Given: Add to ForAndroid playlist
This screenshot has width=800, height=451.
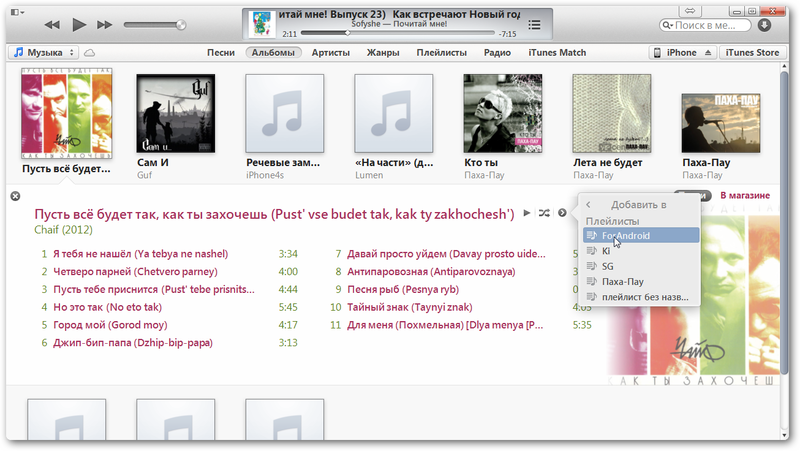Looking at the screenshot, I should coord(641,235).
